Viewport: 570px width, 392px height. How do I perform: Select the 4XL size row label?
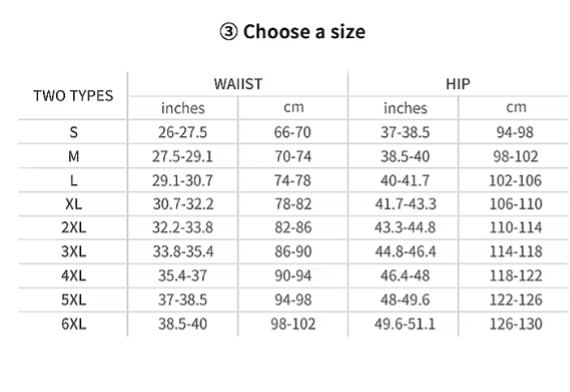tap(73, 276)
